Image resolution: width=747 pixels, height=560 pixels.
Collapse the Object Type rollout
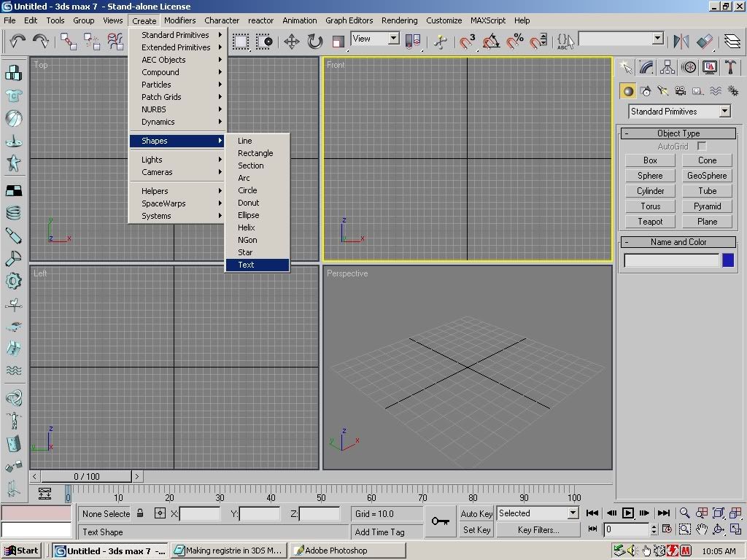[678, 133]
